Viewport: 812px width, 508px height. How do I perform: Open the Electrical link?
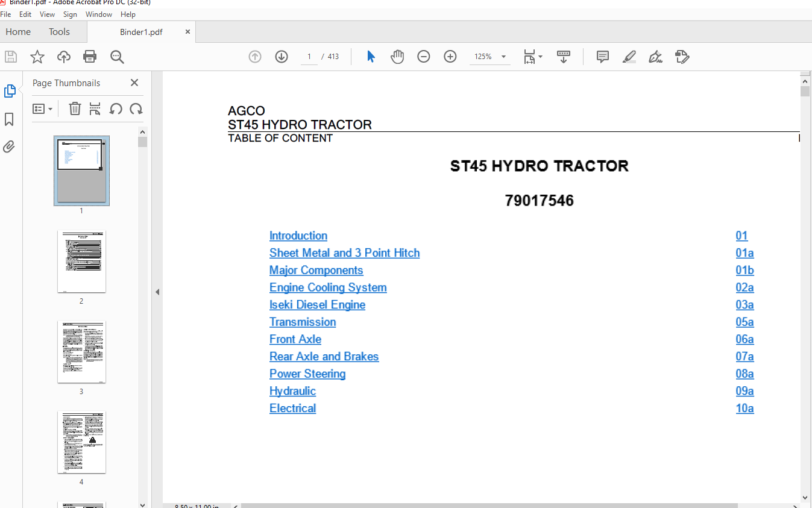292,408
